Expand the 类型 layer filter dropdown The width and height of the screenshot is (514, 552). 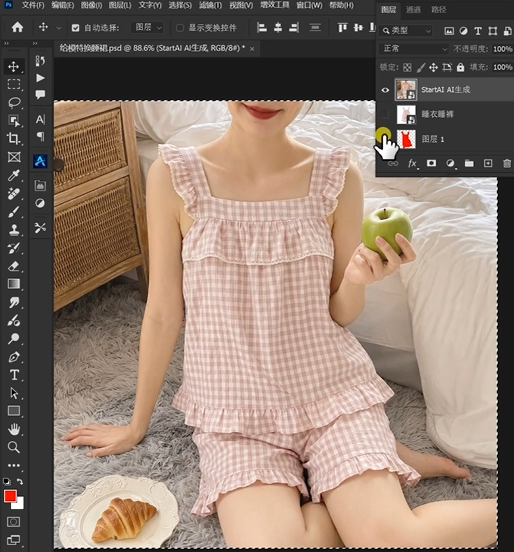coord(407,31)
